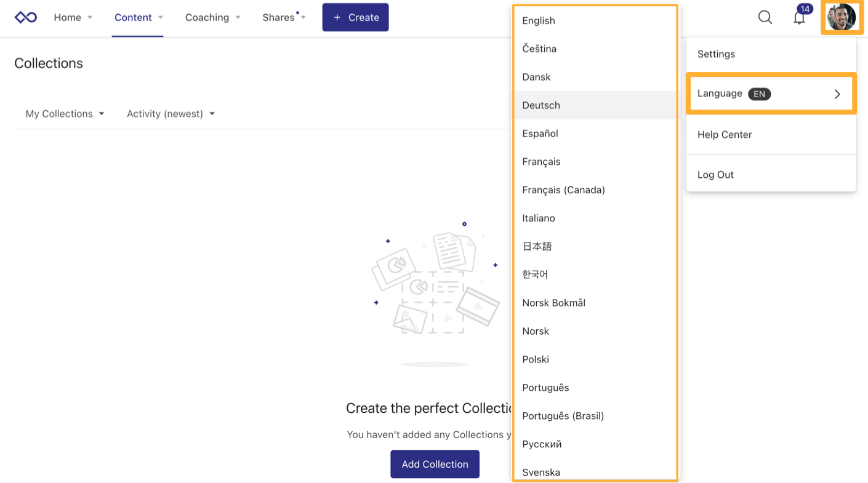868x483 pixels.
Task: Choose Español as the language
Action: [540, 134]
